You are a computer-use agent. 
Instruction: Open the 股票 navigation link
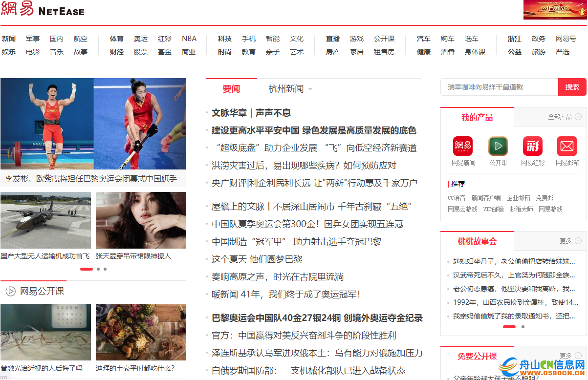[141, 52]
